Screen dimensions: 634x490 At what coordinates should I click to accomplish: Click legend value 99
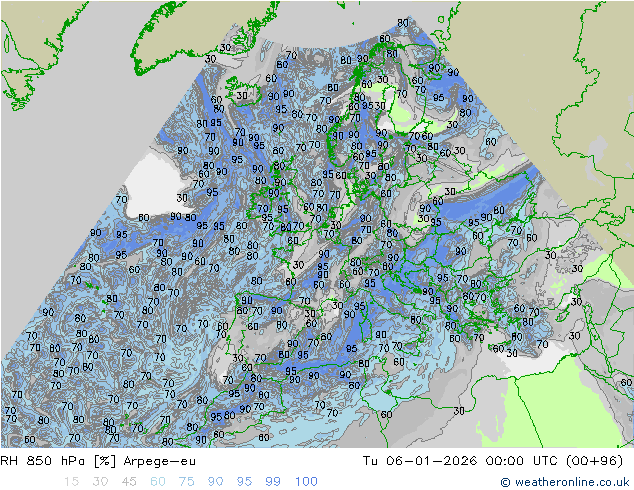point(273,482)
